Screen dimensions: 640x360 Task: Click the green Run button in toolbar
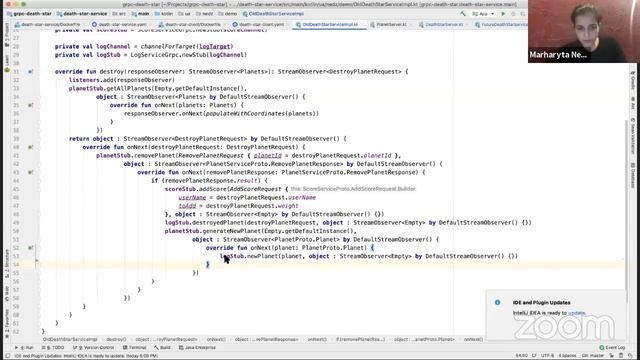click(x=503, y=14)
